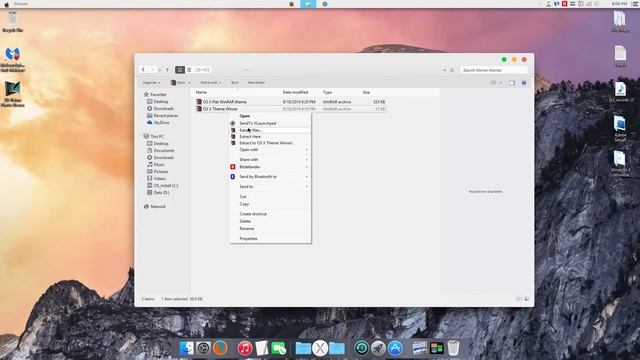Choose Rename in the context menu

270,229
